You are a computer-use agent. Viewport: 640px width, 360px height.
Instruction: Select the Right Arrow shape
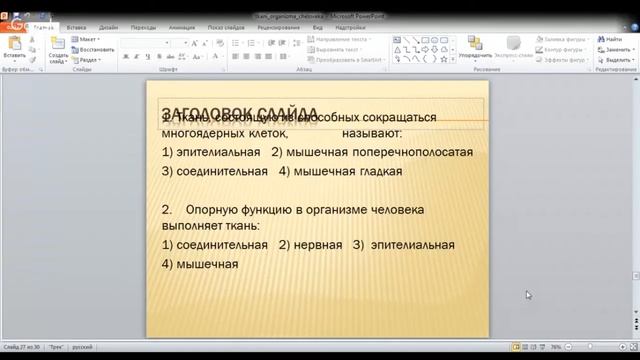[425, 50]
